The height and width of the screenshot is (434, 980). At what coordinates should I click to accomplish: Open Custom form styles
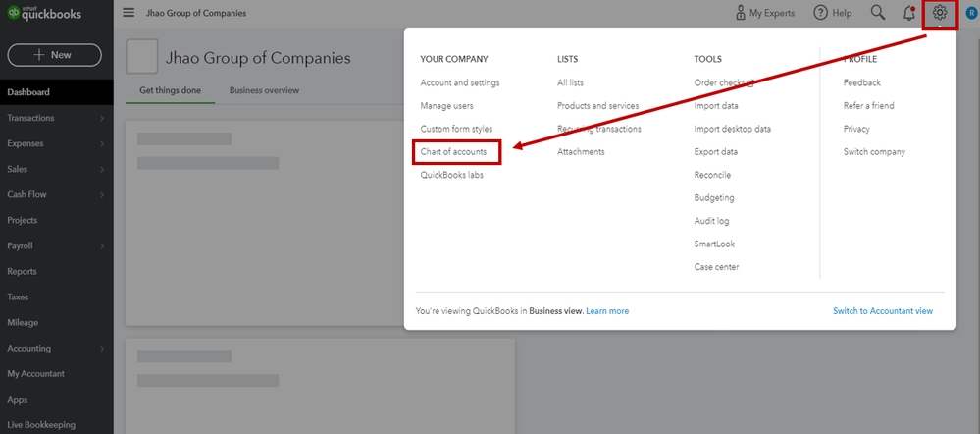456,129
